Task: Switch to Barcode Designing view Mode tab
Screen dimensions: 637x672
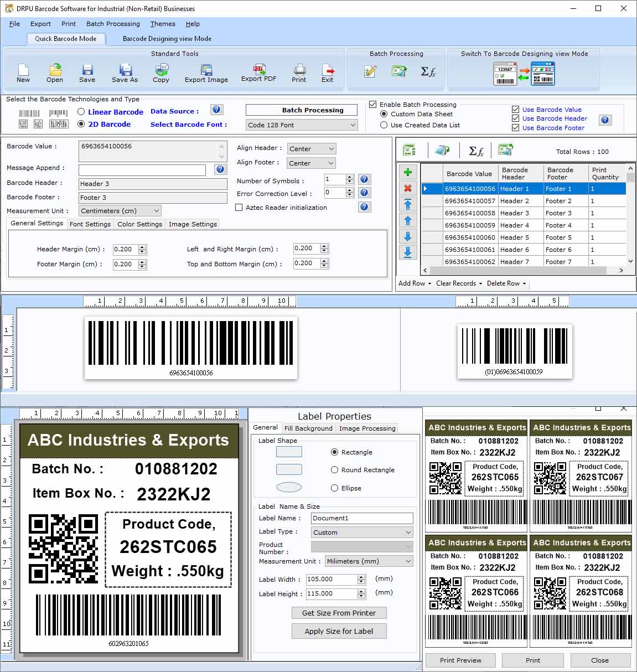Action: 167,39
